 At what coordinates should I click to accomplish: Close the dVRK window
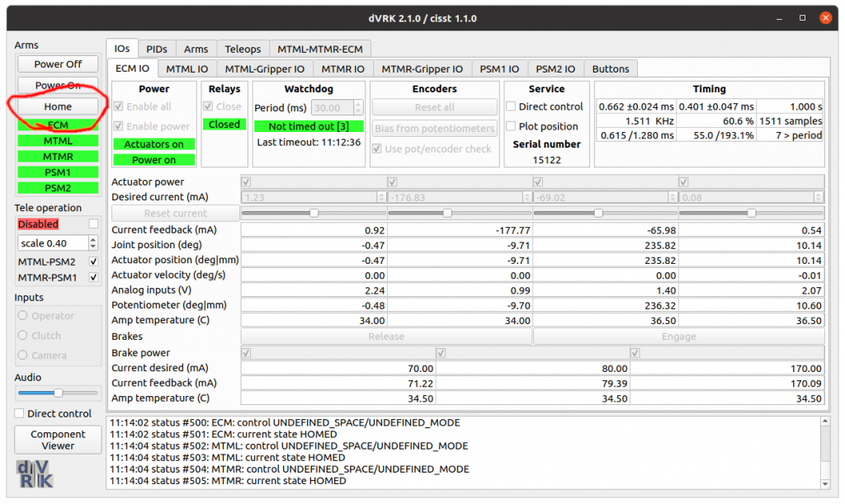pyautogui.click(x=825, y=18)
